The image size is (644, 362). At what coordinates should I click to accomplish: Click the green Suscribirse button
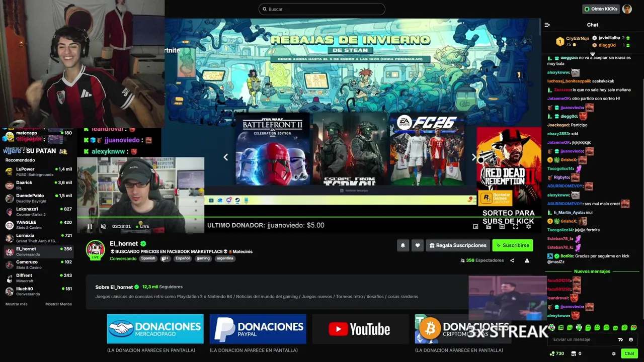pyautogui.click(x=512, y=245)
